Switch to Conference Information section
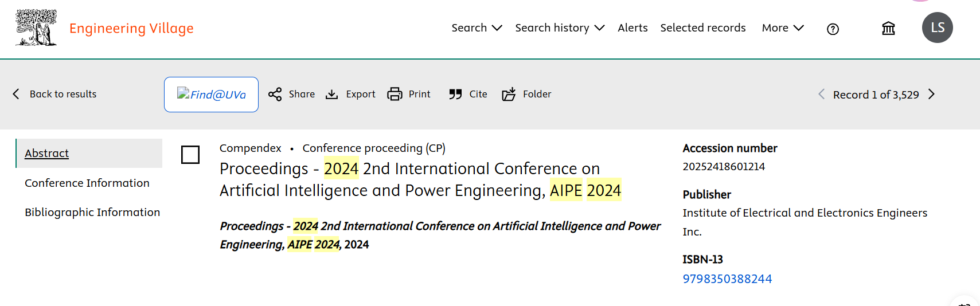Viewport: 980px width, 306px height. click(87, 183)
